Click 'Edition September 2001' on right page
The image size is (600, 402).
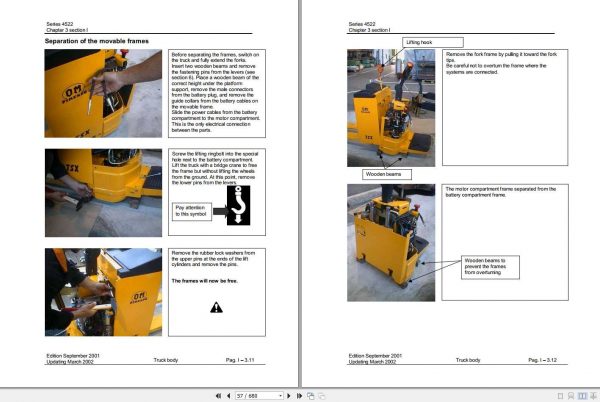click(375, 356)
